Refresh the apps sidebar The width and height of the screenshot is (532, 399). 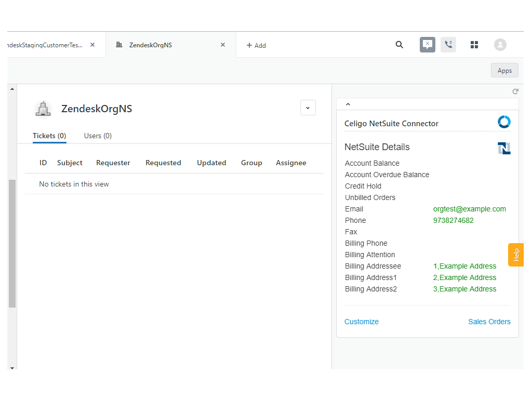(515, 91)
